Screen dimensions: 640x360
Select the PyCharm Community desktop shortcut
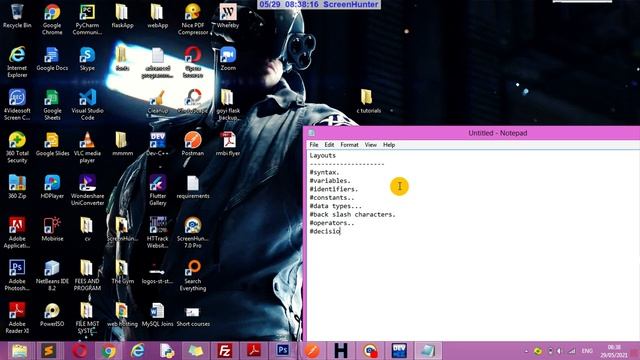pos(87,20)
